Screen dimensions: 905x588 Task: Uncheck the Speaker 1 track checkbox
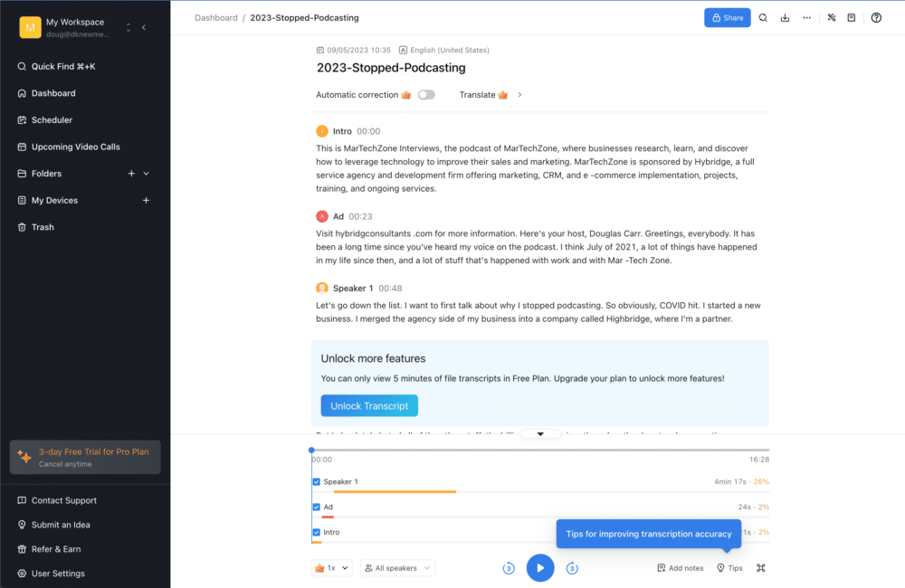pos(319,481)
